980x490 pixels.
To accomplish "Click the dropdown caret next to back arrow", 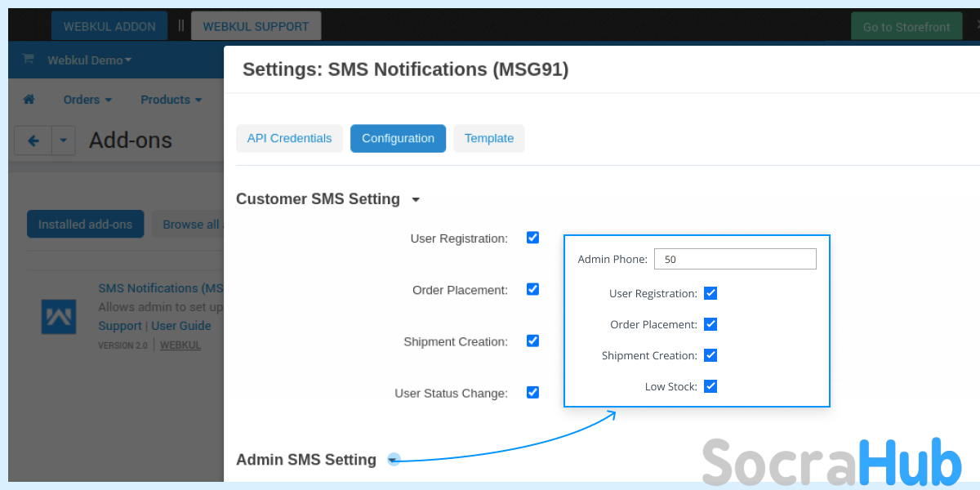I will (x=64, y=140).
